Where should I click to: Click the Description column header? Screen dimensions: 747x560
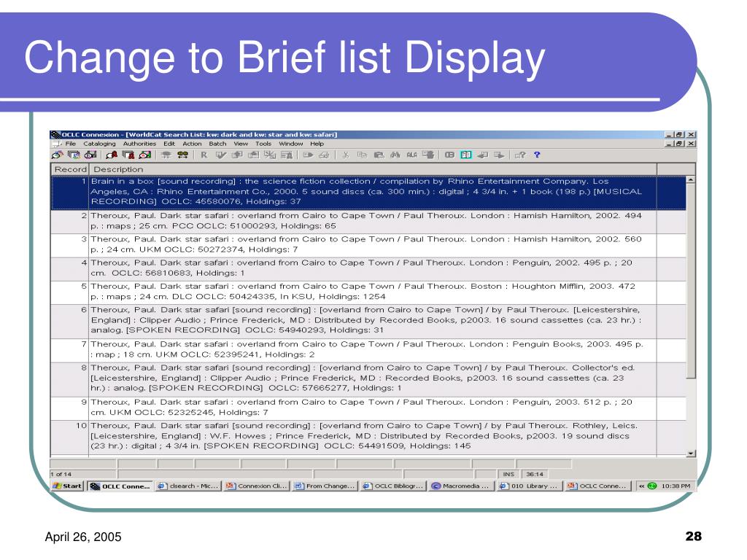(x=373, y=169)
